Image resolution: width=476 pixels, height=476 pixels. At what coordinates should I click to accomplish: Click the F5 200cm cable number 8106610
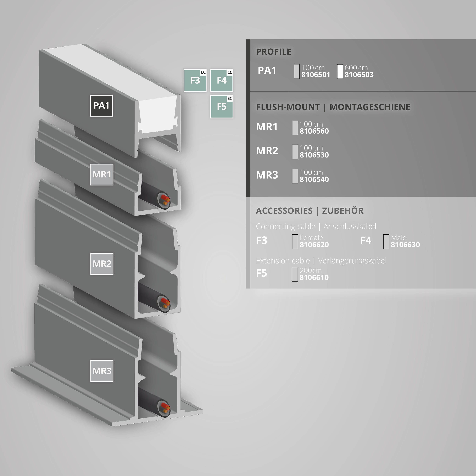(314, 278)
